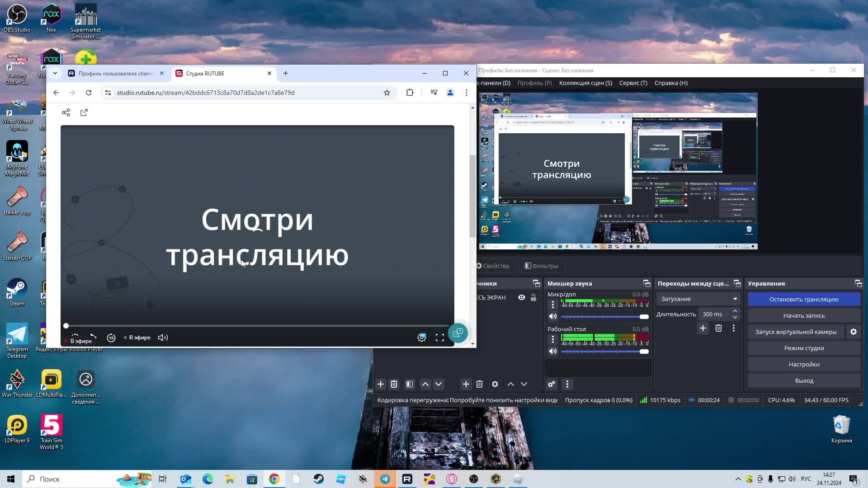The height and width of the screenshot is (488, 868).
Task: Open the HD quality settings gear in the player
Action: (x=421, y=337)
